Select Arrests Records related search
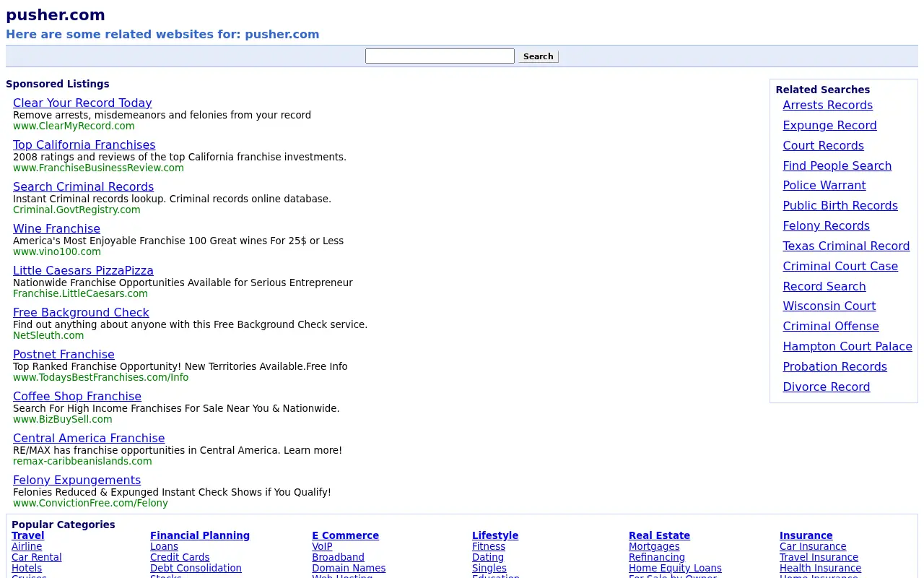 (828, 105)
